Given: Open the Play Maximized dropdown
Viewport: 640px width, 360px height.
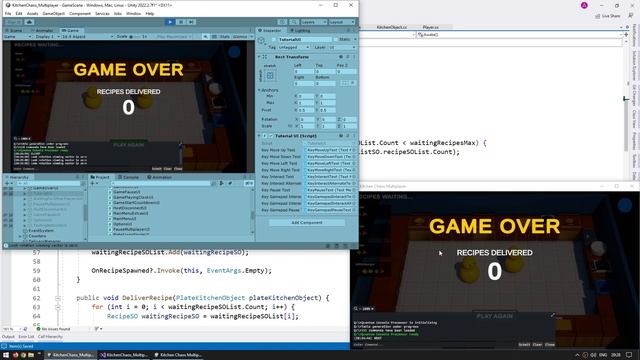Looking at the screenshot, I should tap(174, 37).
